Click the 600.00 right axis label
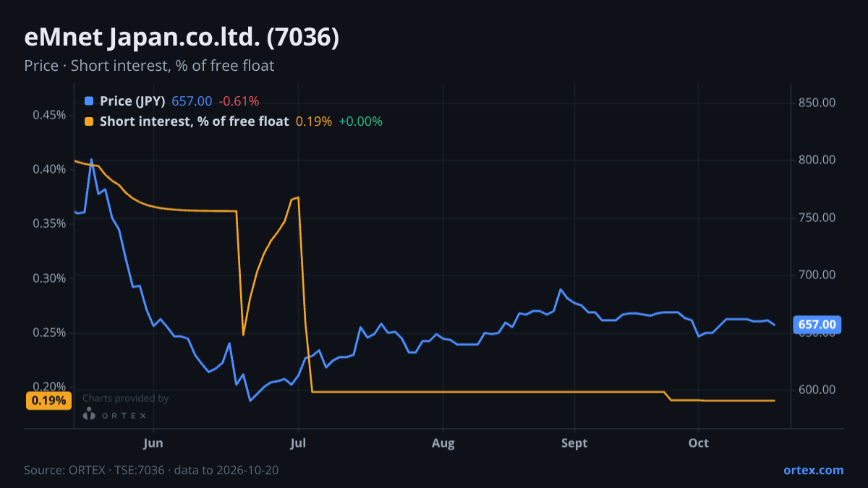This screenshot has height=488, width=868. (817, 390)
